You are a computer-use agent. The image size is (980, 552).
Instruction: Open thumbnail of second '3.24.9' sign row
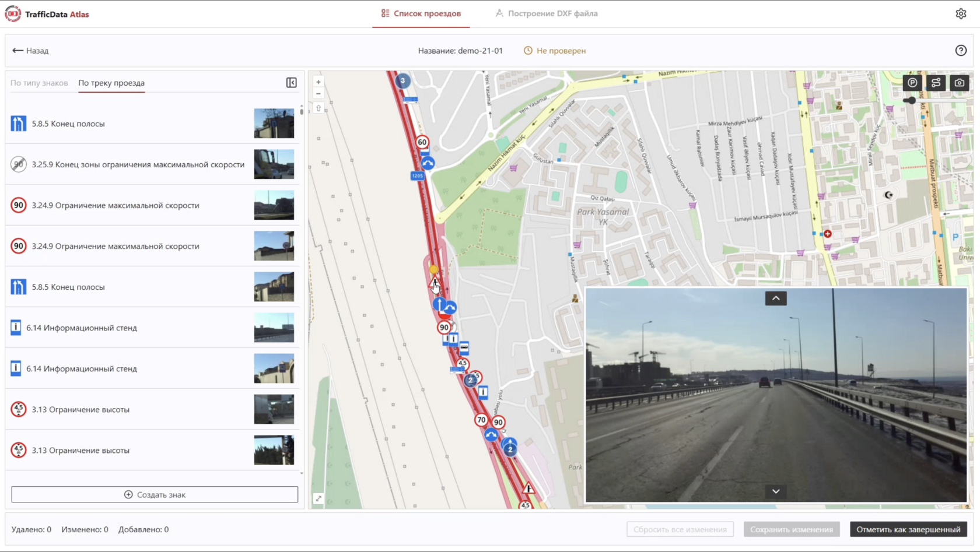click(274, 246)
